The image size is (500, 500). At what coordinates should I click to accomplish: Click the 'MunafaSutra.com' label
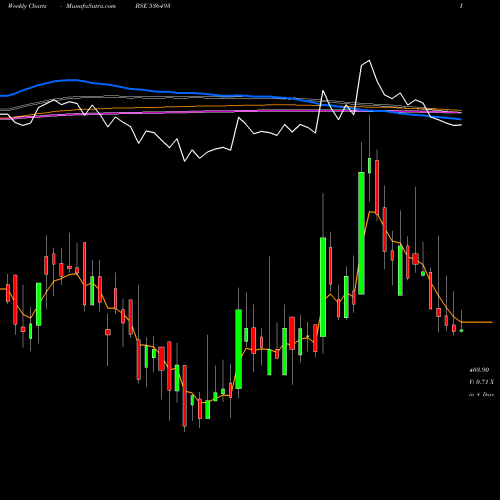point(91,6)
